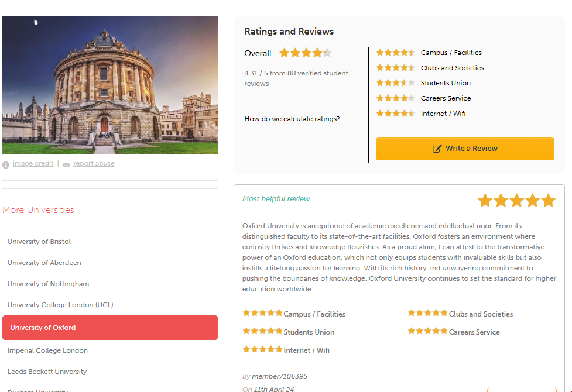Click the pencil icon on Write a Review

tap(437, 149)
